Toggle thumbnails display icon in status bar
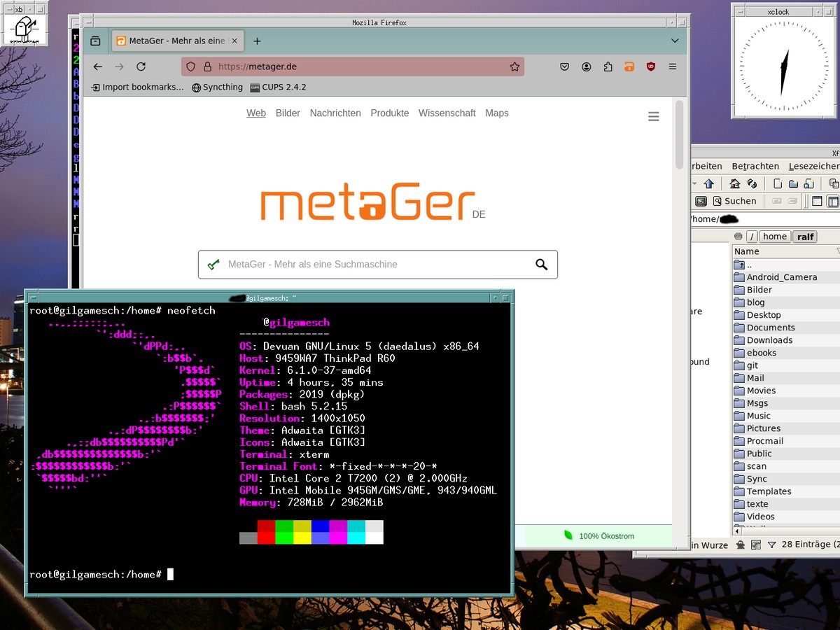The height and width of the screenshot is (630, 840). point(755,545)
